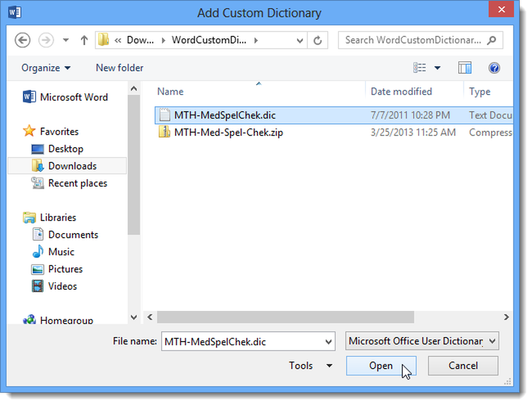This screenshot has height=405, width=532.
Task: Click the Microsoft Word tree icon
Action: (29, 97)
